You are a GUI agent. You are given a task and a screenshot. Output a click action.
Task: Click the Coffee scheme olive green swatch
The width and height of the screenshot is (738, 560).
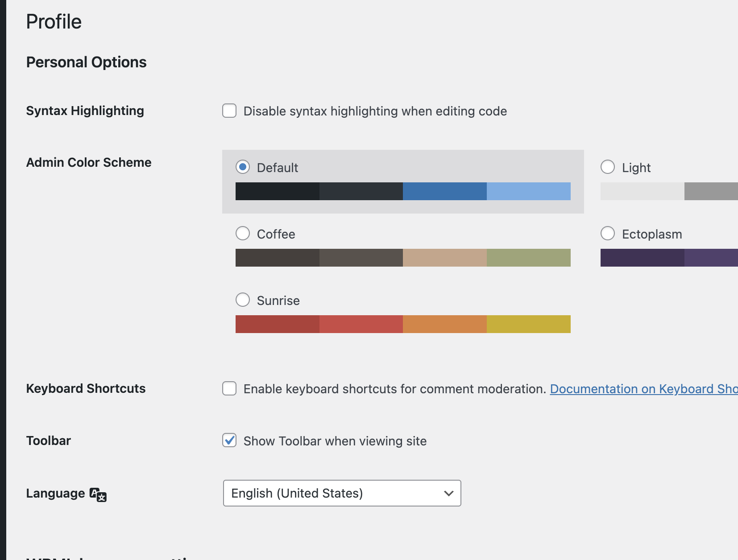coord(528,258)
